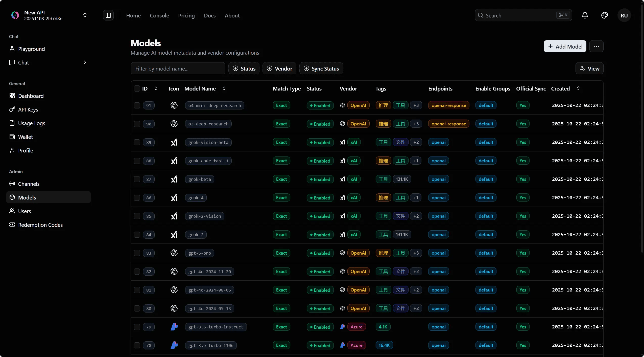Screen dimensions: 644x357
Task: Expand the Chat sidebar section chevron
Action: 85,62
